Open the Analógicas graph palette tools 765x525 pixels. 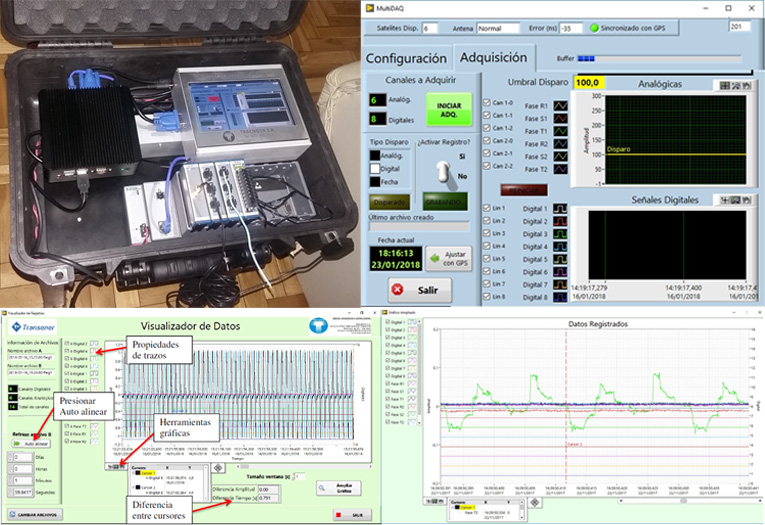tap(733, 86)
